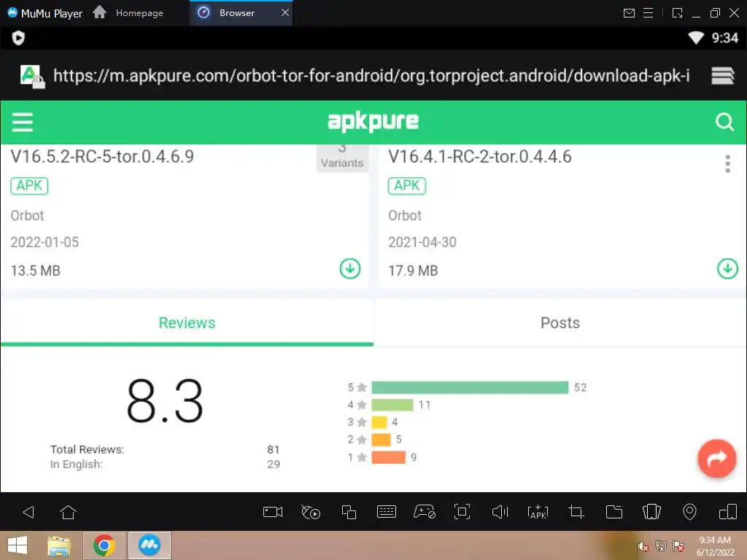Open the multi-instance tool
This screenshot has width=747, height=560.
[x=349, y=513]
